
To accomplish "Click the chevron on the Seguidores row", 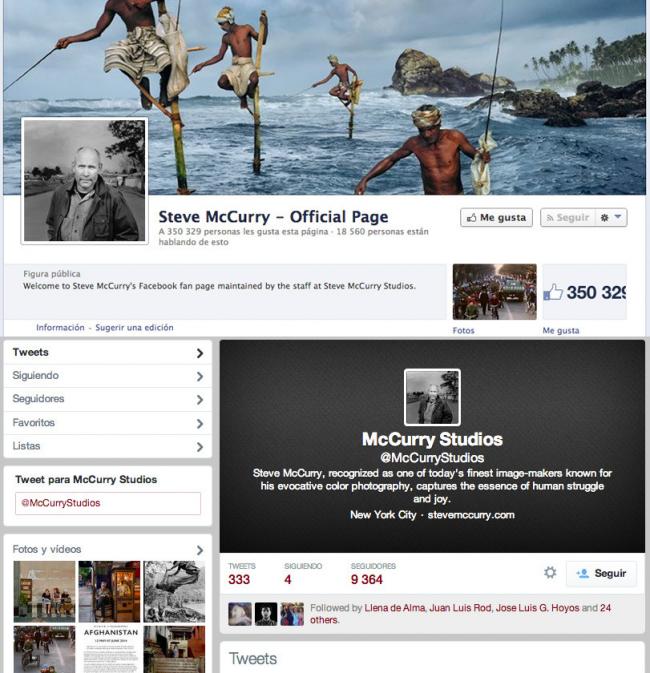I will click(x=200, y=400).
